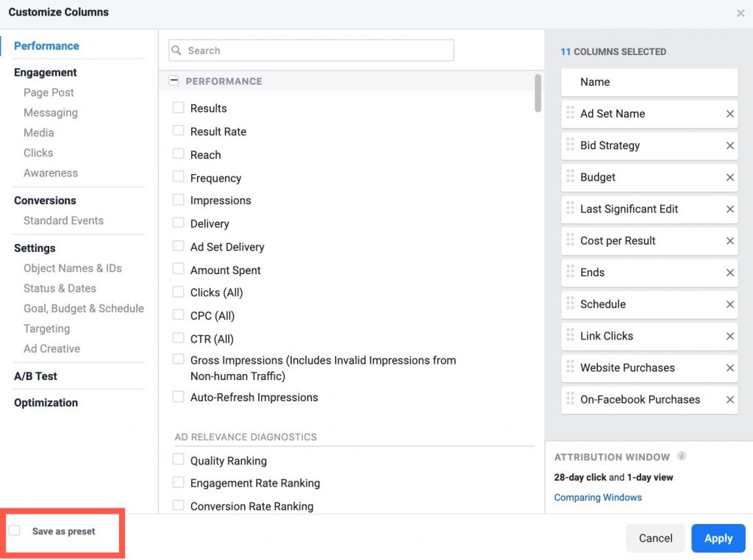Remove the Website Purchases column
Viewport: 753px width, 560px height.
729,368
